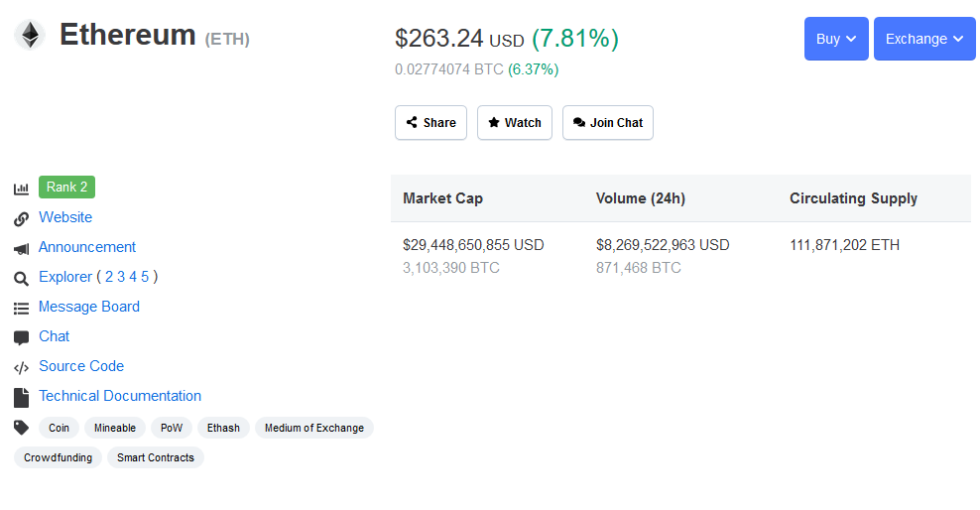
Task: Click the Ethereum diamond logo icon
Action: (x=30, y=35)
